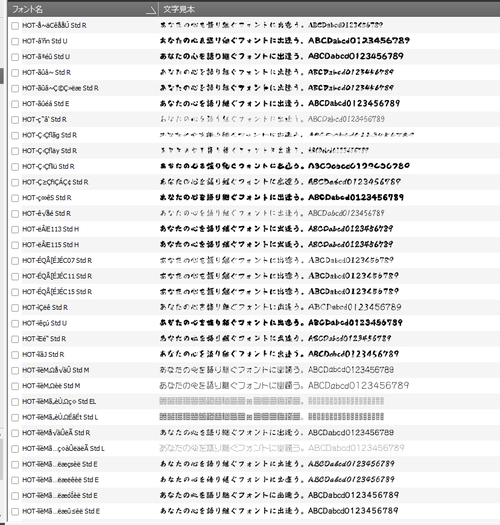
Task: Click the outlined light preview in Std L row
Action: [282, 448]
